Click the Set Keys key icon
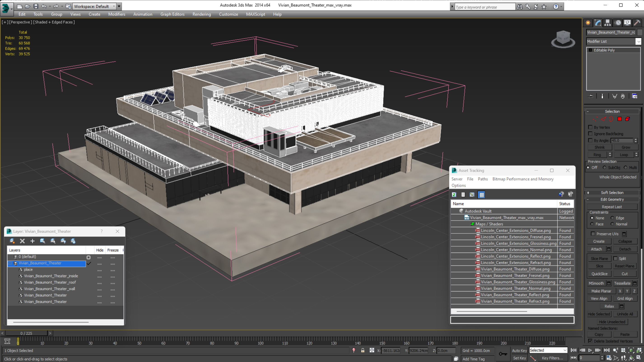The image size is (644, 362). [503, 354]
